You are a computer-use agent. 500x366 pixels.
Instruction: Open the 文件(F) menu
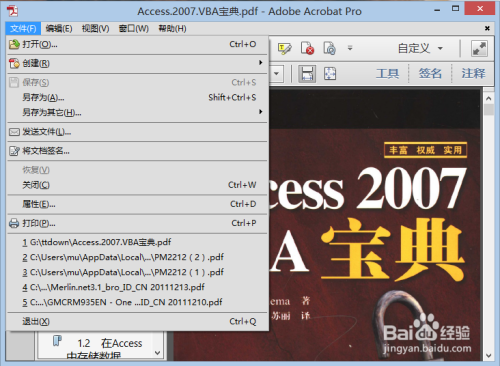[x=23, y=29]
